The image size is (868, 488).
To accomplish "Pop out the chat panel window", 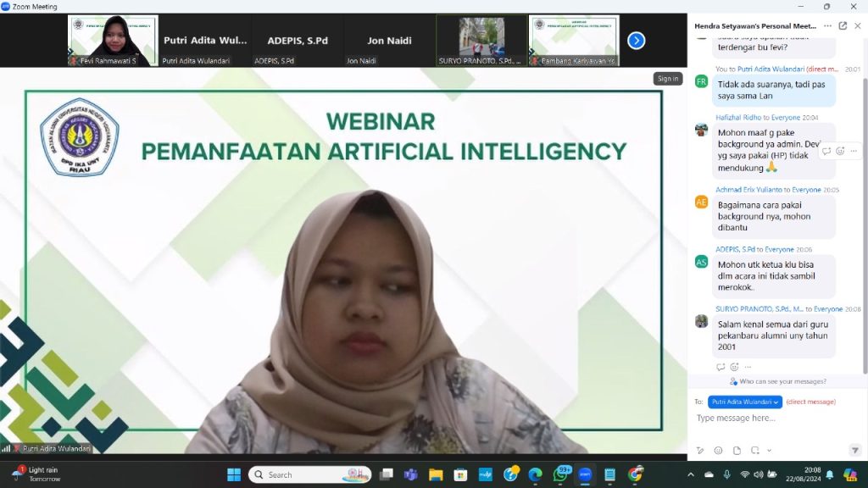I will tap(843, 25).
